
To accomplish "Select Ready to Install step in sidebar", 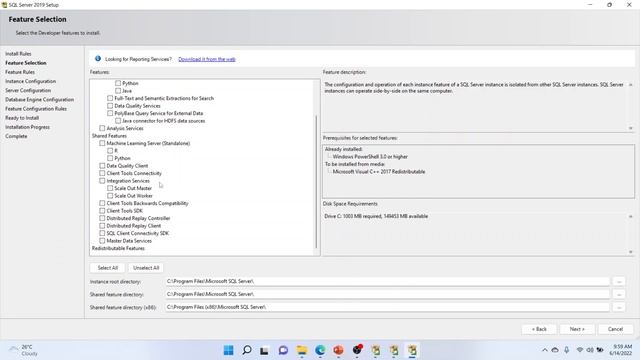I will [22, 118].
